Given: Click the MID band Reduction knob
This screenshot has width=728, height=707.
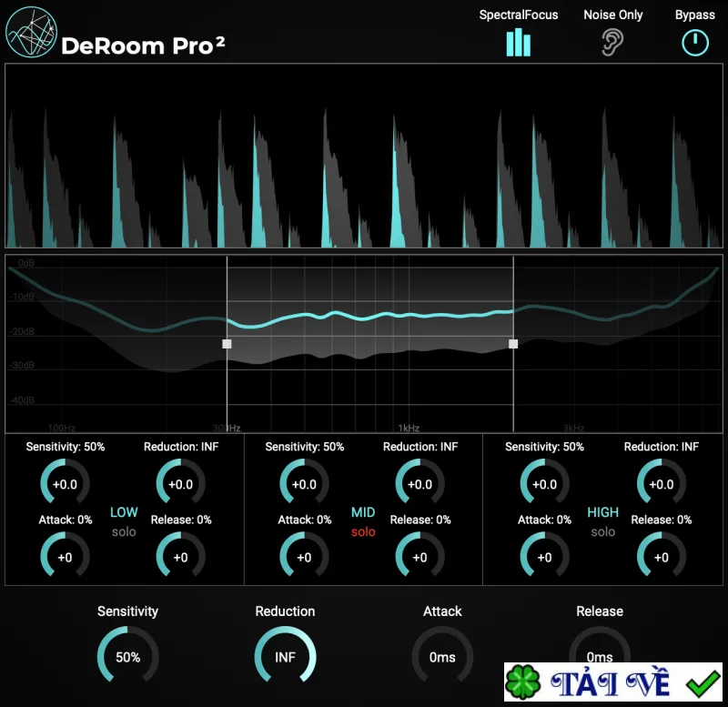Looking at the screenshot, I should [420, 483].
